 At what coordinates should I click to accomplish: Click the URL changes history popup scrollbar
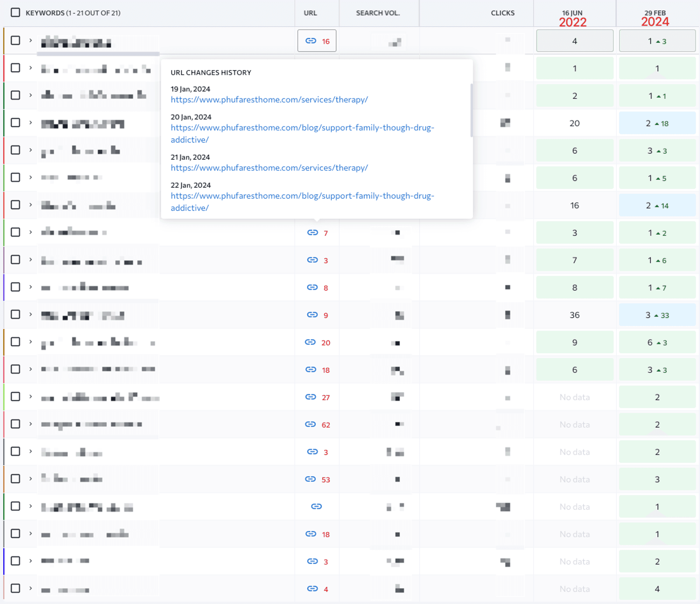pyautogui.click(x=471, y=110)
